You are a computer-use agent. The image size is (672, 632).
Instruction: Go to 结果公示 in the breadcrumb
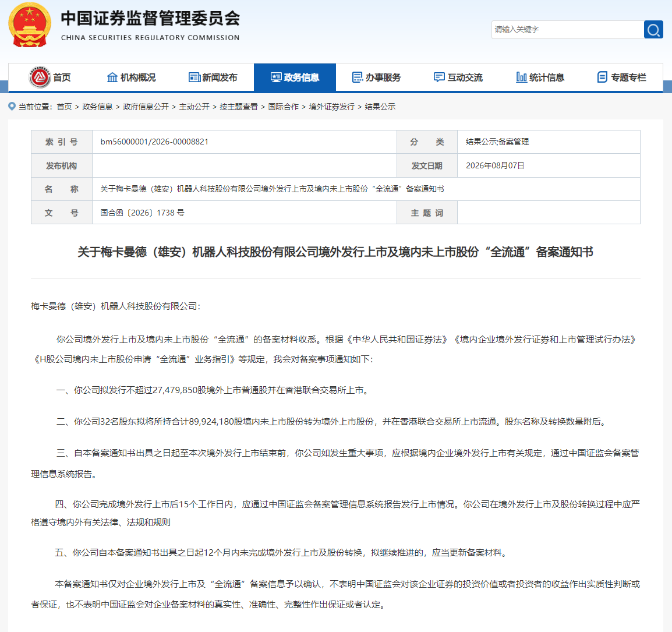(380, 107)
